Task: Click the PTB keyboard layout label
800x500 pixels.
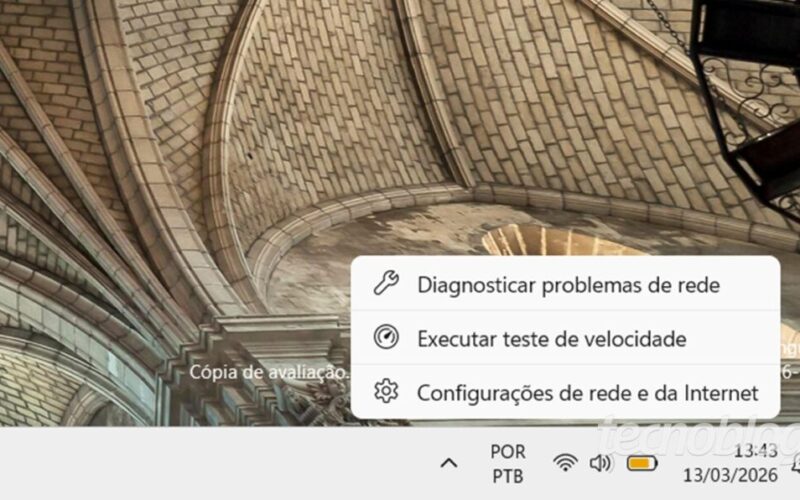Action: point(507,476)
